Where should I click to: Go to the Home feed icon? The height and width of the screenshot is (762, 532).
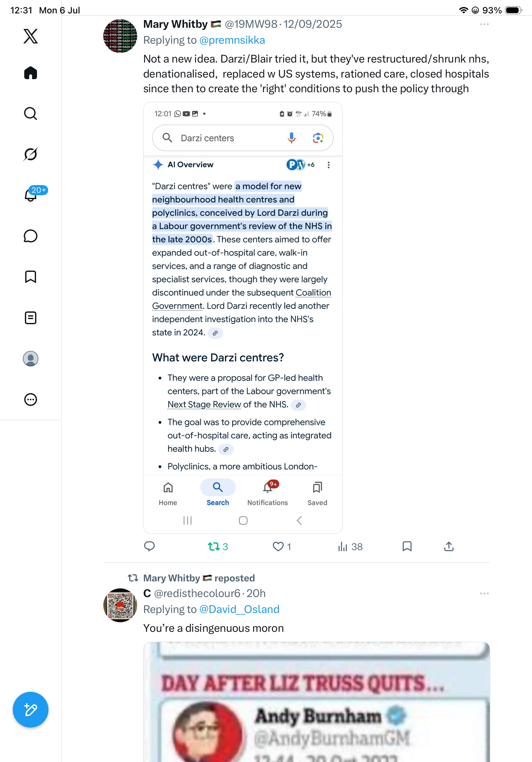point(31,73)
